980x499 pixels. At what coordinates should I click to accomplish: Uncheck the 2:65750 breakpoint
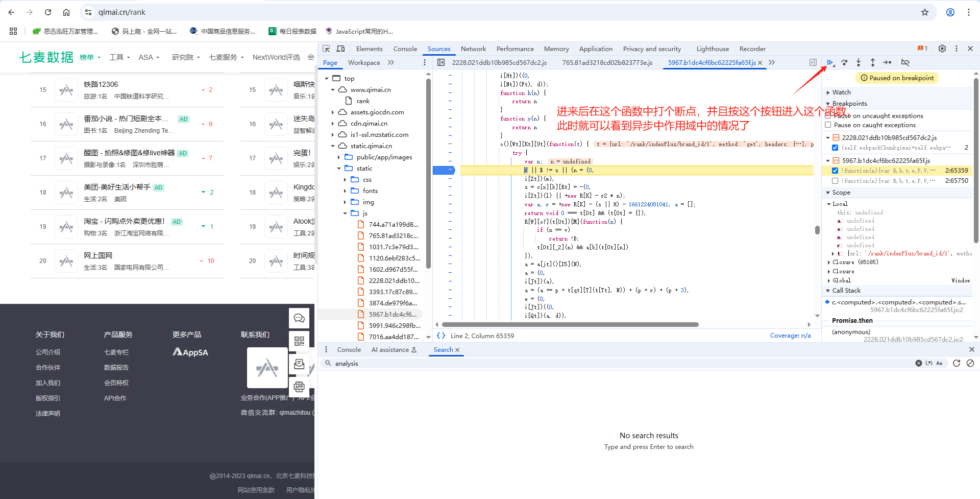point(835,180)
